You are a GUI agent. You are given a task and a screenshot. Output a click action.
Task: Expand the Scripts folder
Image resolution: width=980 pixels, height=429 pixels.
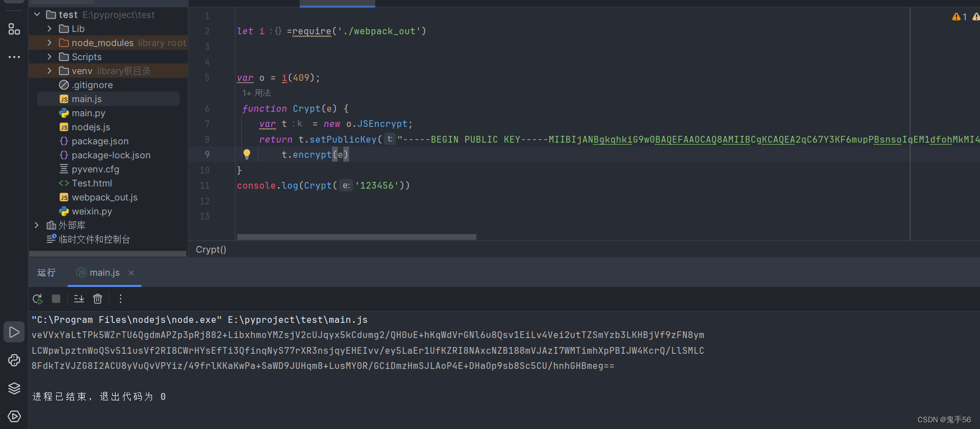coord(49,57)
